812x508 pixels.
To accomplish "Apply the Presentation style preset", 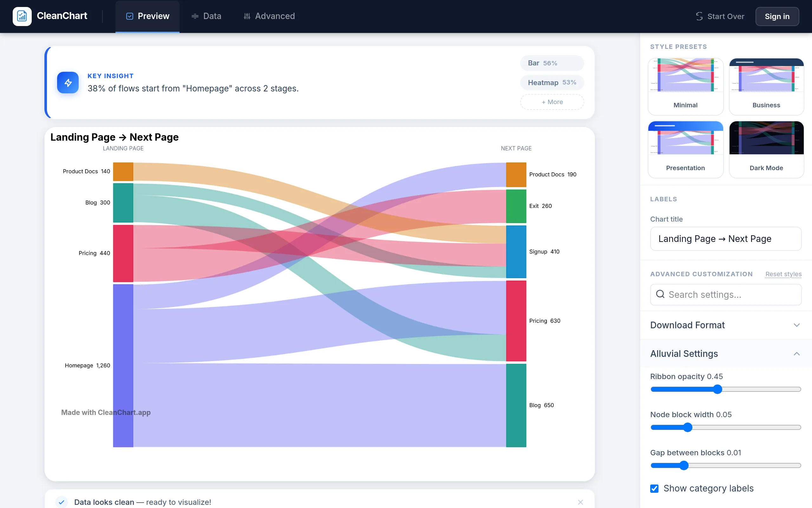I will click(x=685, y=150).
